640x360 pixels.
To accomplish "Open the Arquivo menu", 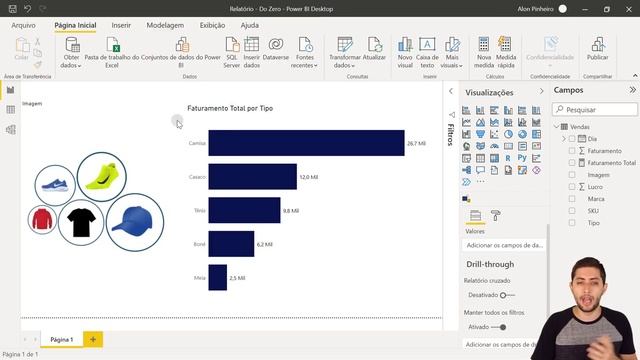I will coord(23,25).
